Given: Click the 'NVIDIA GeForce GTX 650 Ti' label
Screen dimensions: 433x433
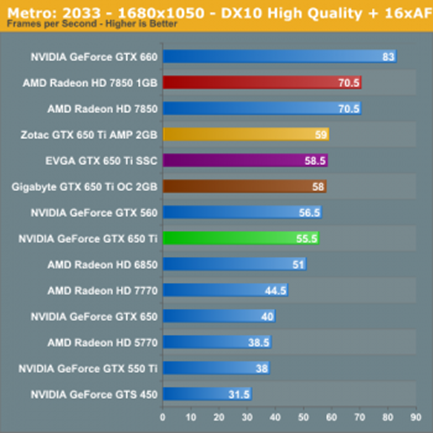Looking at the screenshot, I should pos(88,239).
